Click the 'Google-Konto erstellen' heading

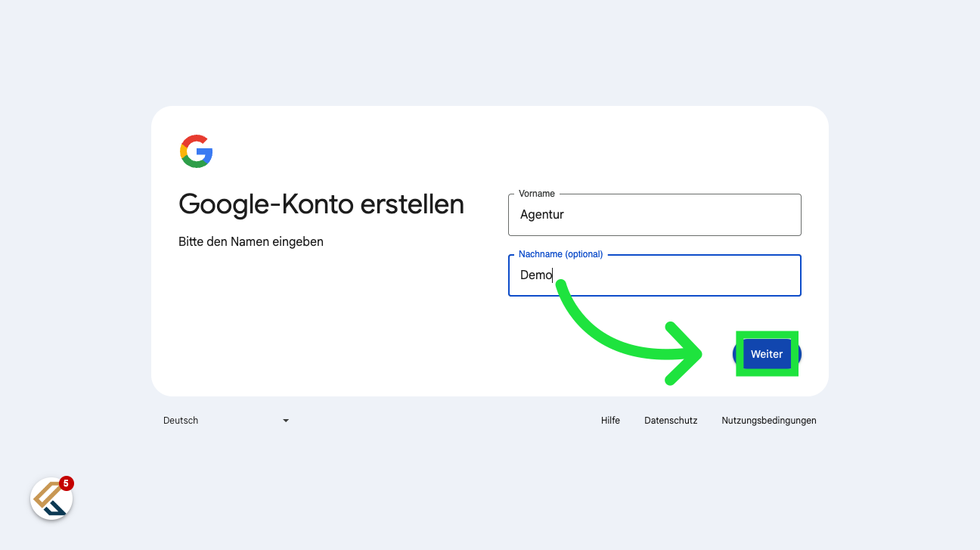[x=321, y=204]
